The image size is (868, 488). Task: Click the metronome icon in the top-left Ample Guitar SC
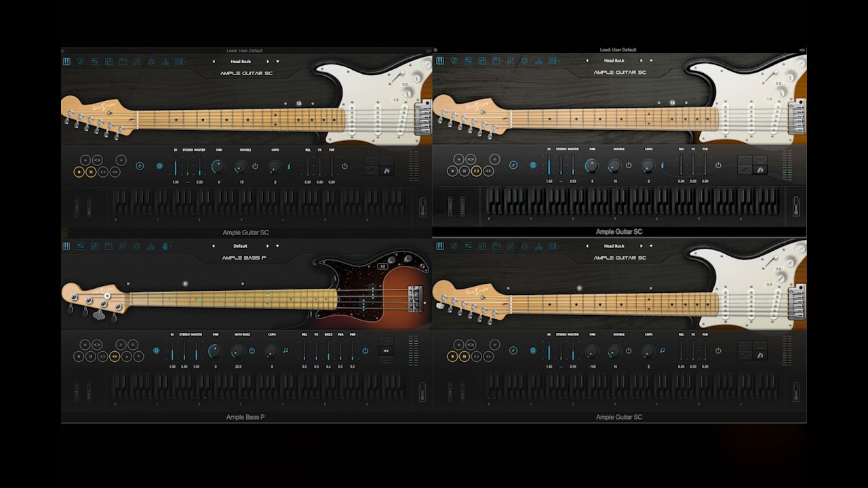point(387,171)
